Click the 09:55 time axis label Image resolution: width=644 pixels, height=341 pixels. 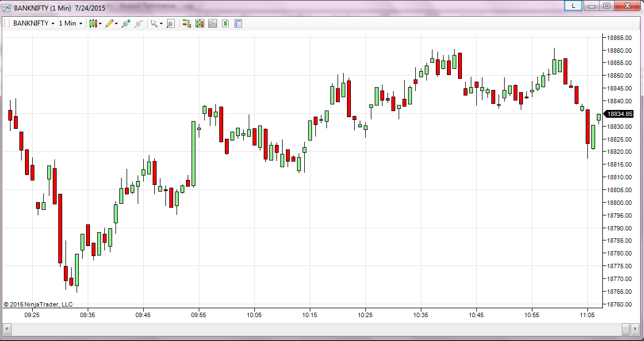coord(199,315)
